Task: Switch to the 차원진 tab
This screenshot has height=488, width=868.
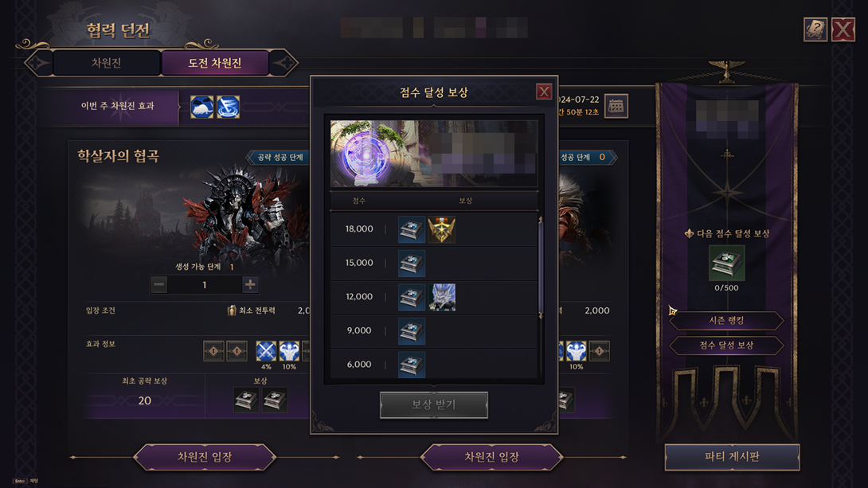Action: point(107,63)
